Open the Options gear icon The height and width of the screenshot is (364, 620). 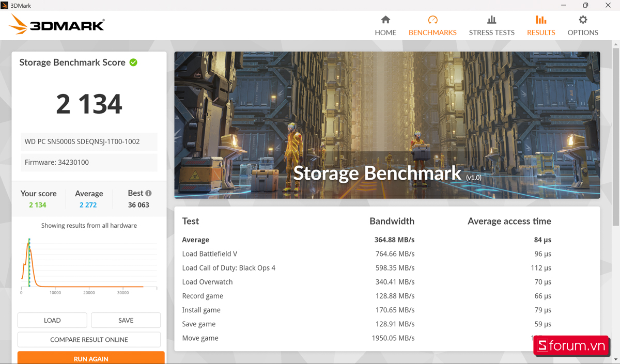point(583,20)
